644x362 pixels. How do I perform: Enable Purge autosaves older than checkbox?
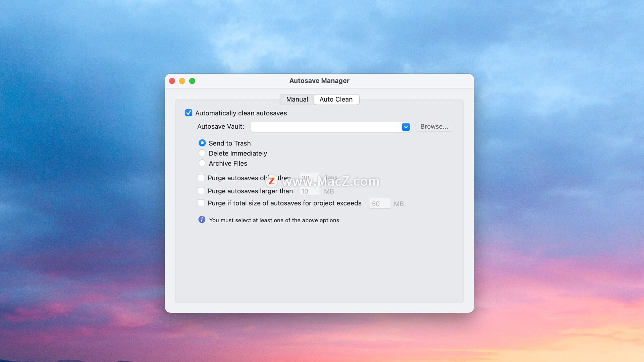click(x=201, y=178)
